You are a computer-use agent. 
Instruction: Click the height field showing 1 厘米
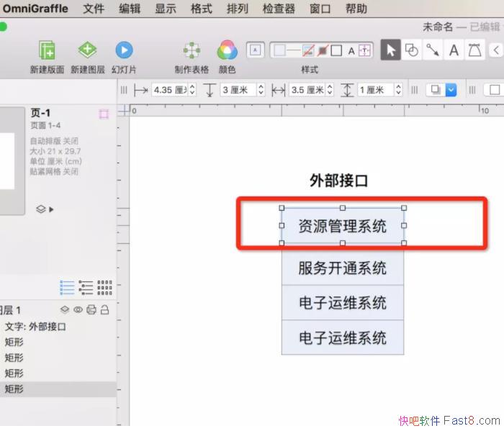tap(376, 90)
